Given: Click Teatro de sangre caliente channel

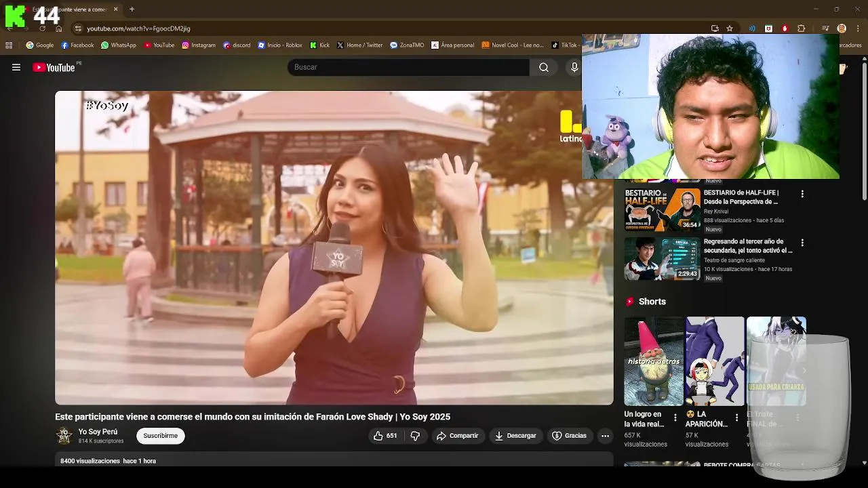Looking at the screenshot, I should click(734, 260).
